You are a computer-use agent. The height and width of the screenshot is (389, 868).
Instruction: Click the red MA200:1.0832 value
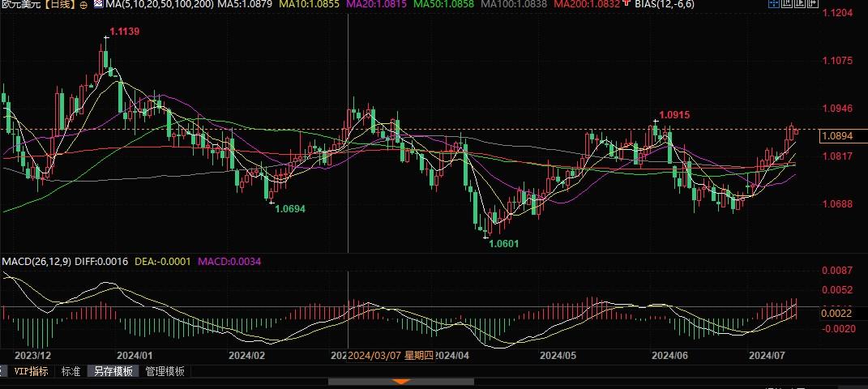click(588, 4)
